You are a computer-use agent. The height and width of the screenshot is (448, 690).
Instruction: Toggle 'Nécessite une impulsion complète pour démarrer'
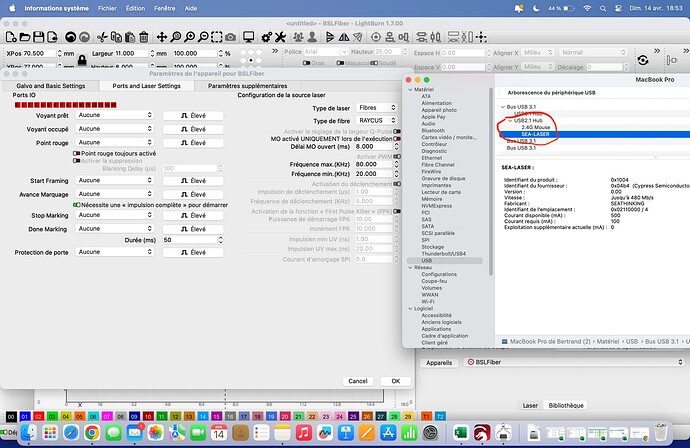[77, 205]
